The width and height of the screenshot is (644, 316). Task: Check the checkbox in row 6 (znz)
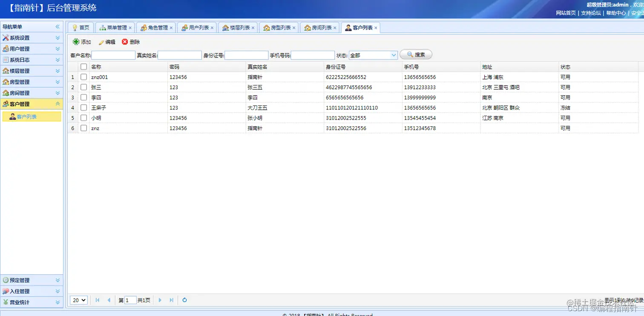point(84,128)
